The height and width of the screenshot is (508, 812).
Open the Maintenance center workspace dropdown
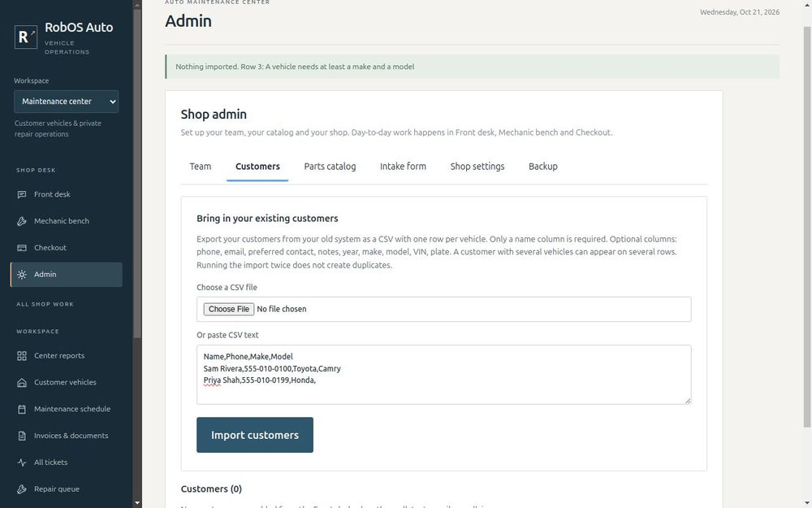[x=67, y=102]
